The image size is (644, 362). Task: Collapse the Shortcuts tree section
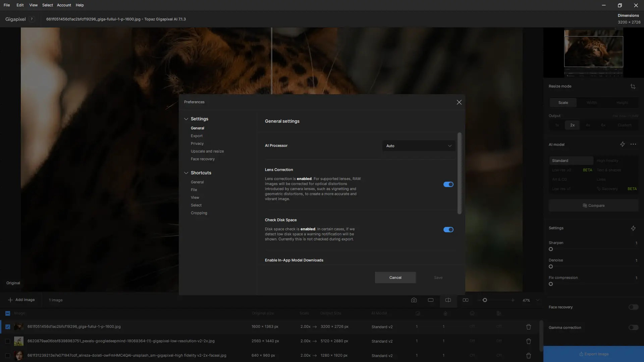pyautogui.click(x=186, y=173)
